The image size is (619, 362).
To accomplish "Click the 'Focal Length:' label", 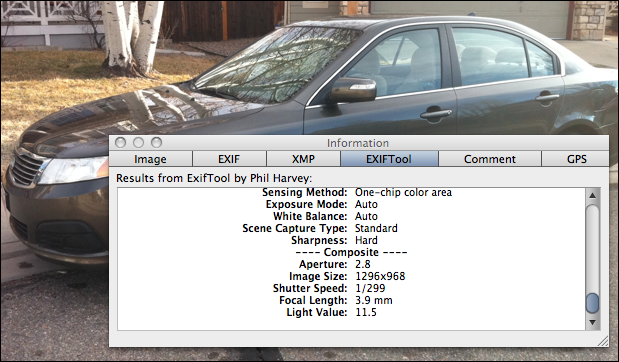I will [313, 300].
